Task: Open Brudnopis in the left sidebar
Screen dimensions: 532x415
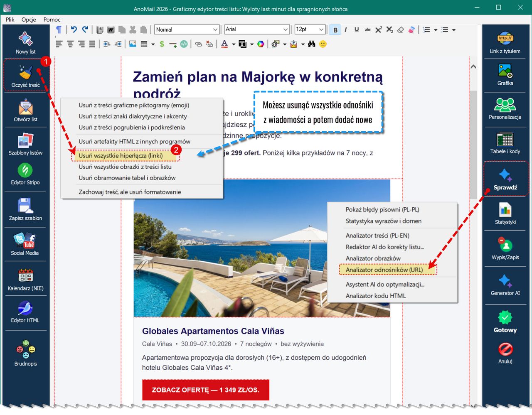Action: tap(25, 354)
